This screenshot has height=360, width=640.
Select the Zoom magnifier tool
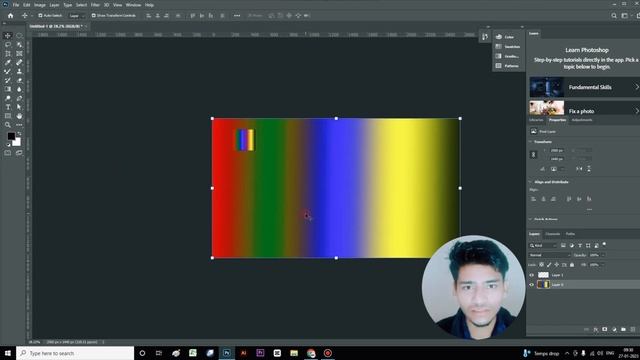coord(8,125)
